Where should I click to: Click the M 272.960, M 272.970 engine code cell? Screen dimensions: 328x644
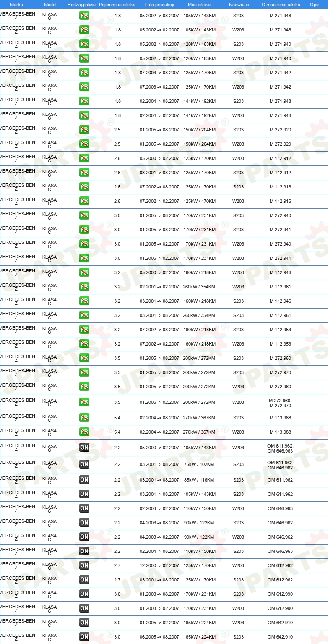click(x=280, y=403)
